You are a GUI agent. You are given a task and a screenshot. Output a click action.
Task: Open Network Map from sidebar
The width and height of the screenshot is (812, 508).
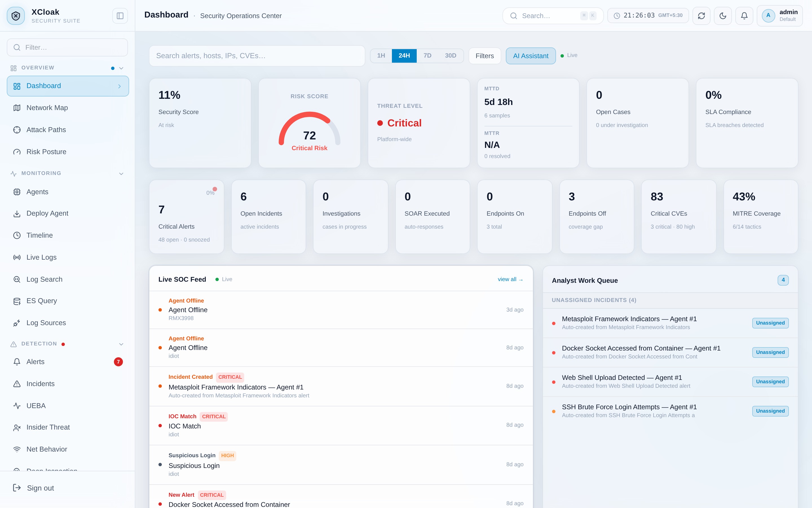(x=68, y=108)
